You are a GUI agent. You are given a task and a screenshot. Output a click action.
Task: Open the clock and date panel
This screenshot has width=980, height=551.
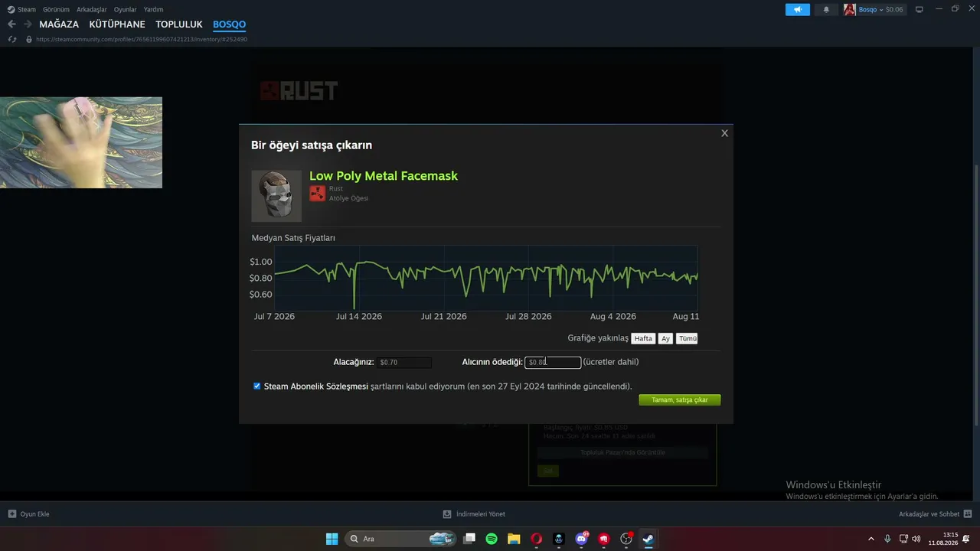pos(943,539)
